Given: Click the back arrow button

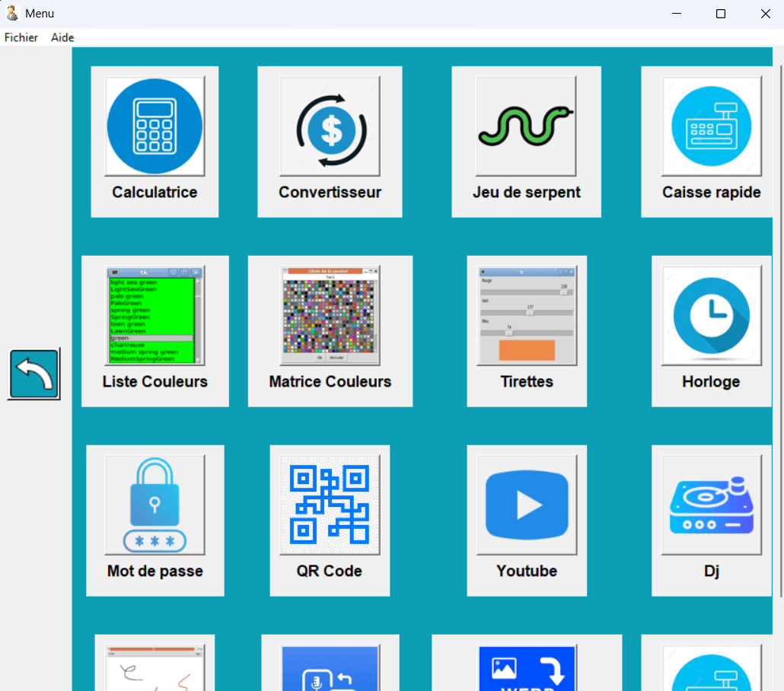Looking at the screenshot, I should point(34,374).
